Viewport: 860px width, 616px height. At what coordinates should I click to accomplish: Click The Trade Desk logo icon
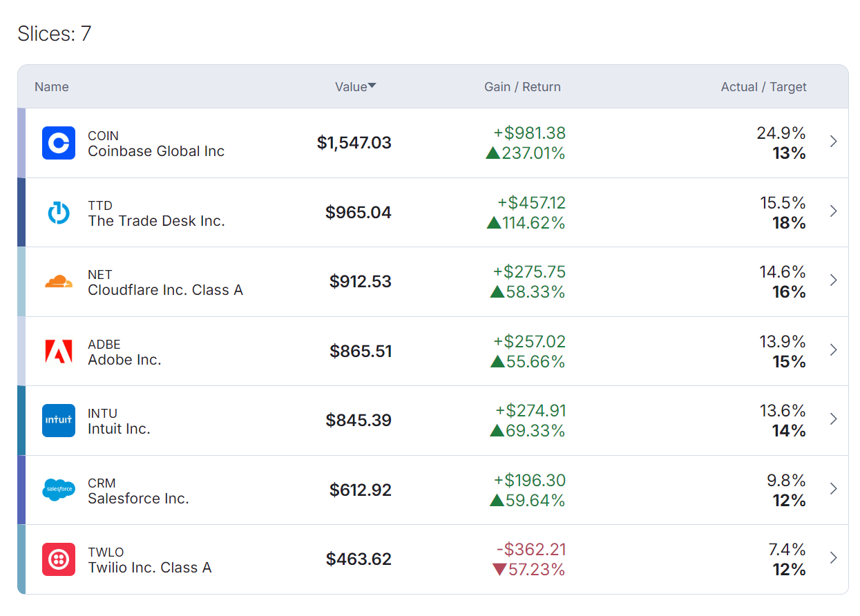pyautogui.click(x=59, y=213)
